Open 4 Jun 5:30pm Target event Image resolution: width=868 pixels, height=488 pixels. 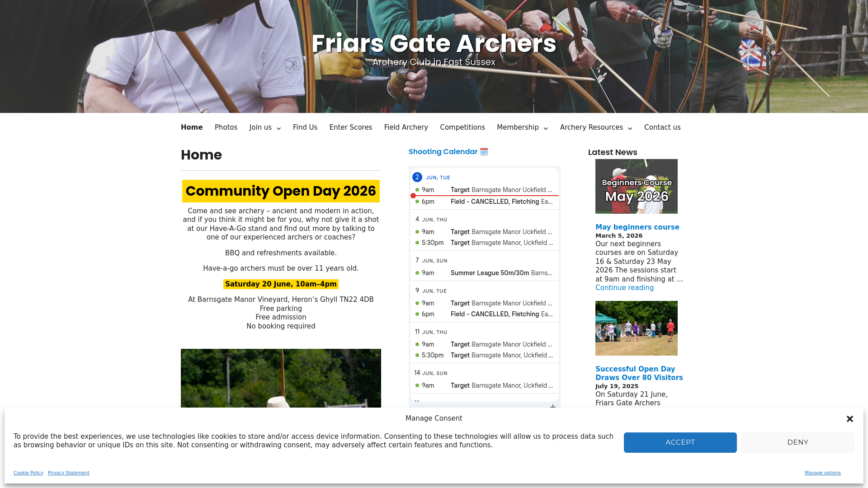[485, 243]
